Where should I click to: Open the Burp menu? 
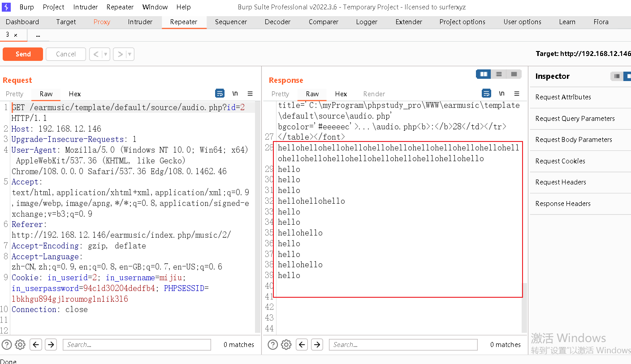pos(27,7)
